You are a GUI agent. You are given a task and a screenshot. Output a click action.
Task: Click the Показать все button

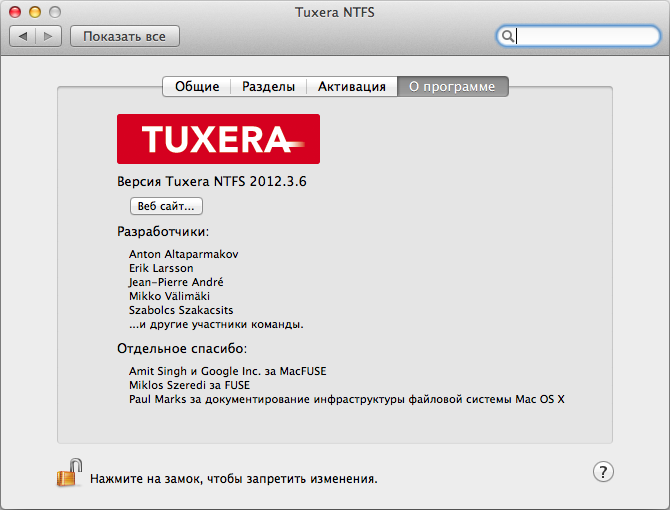(x=124, y=36)
